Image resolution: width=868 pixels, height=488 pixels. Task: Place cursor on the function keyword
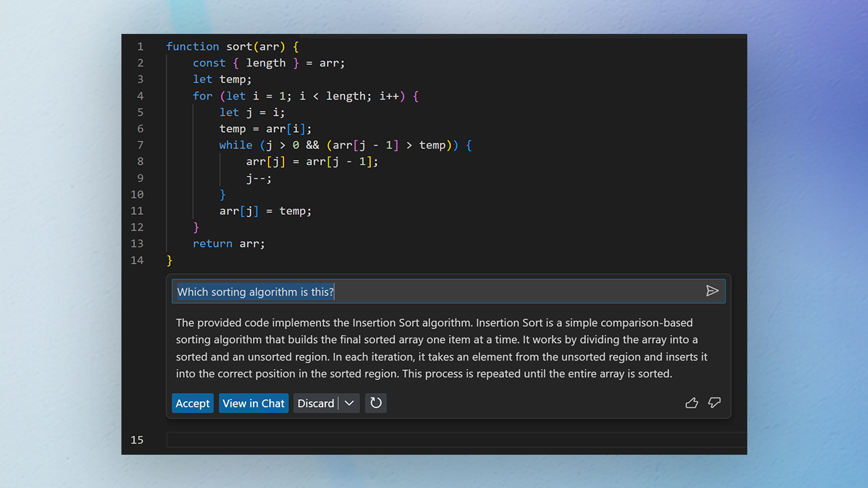193,46
